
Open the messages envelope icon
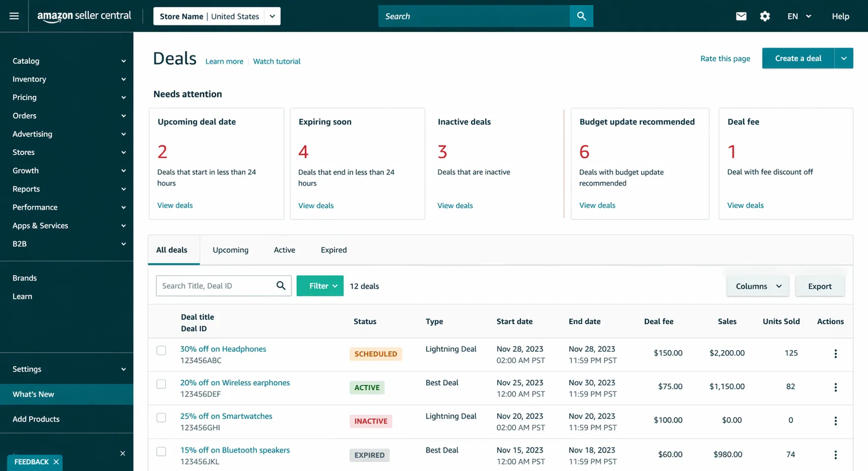[x=741, y=16]
